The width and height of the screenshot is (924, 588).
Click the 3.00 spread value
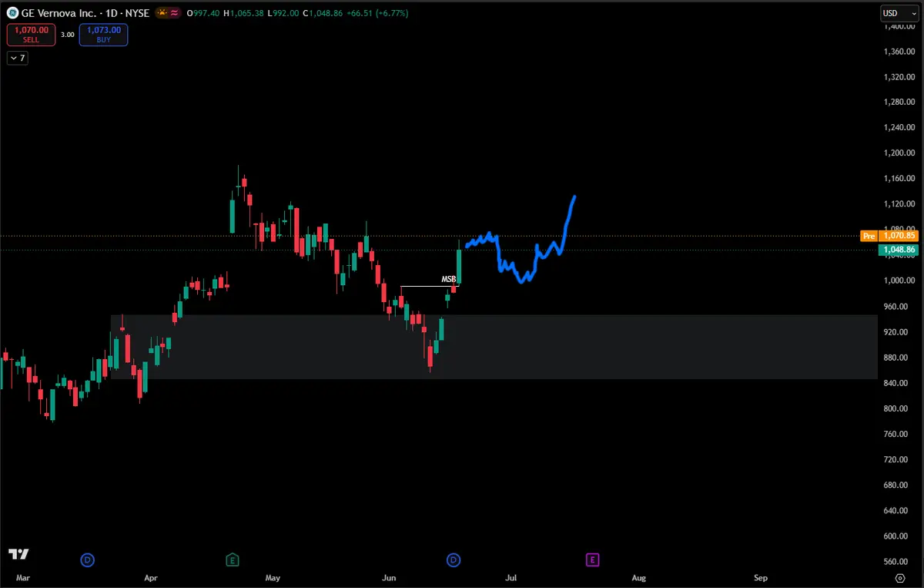pyautogui.click(x=68, y=35)
